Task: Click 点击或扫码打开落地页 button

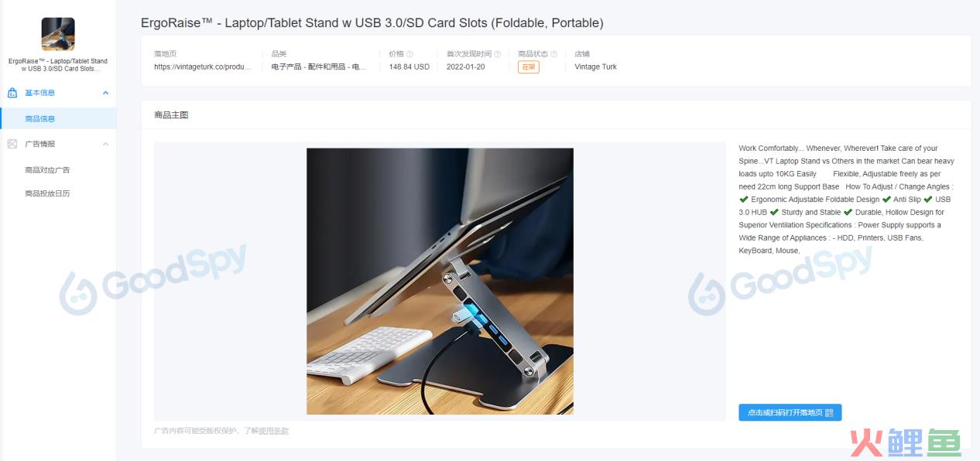Action: pos(790,413)
